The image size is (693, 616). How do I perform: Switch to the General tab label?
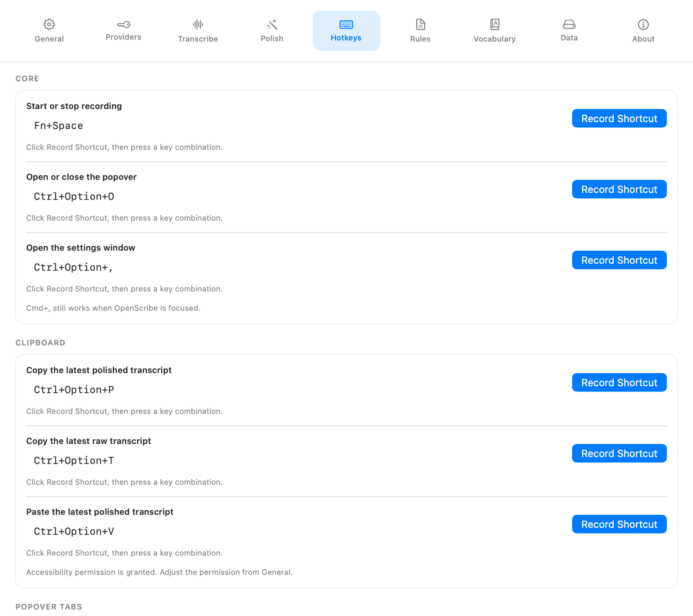(x=49, y=39)
